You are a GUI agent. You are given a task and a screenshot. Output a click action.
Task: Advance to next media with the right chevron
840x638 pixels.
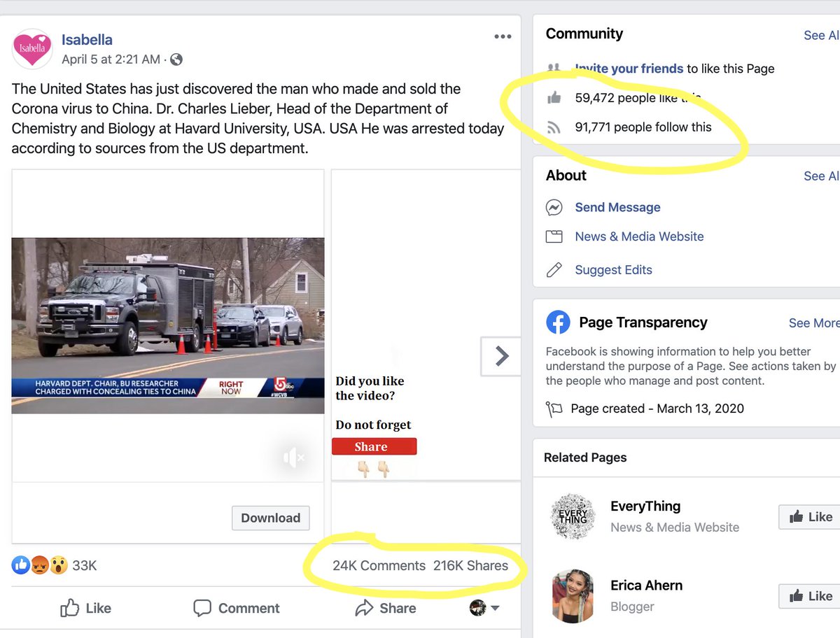pyautogui.click(x=501, y=356)
